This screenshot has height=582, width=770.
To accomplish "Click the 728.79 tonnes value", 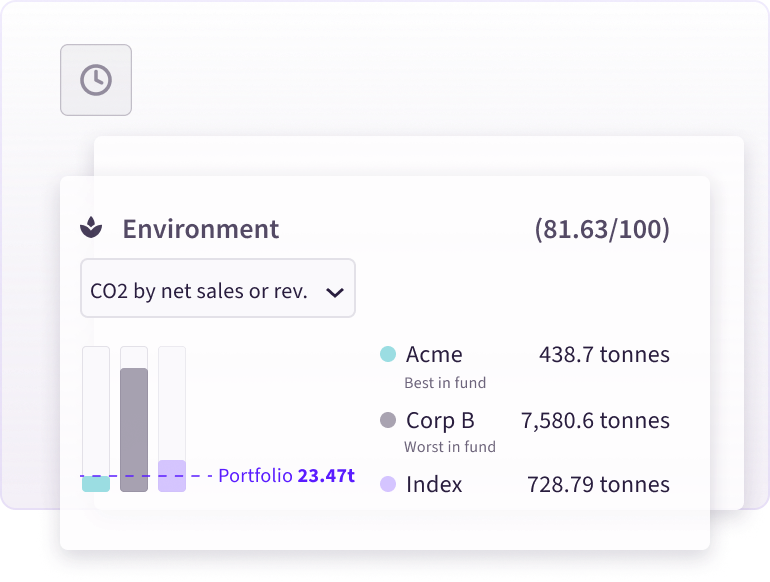I will [598, 484].
